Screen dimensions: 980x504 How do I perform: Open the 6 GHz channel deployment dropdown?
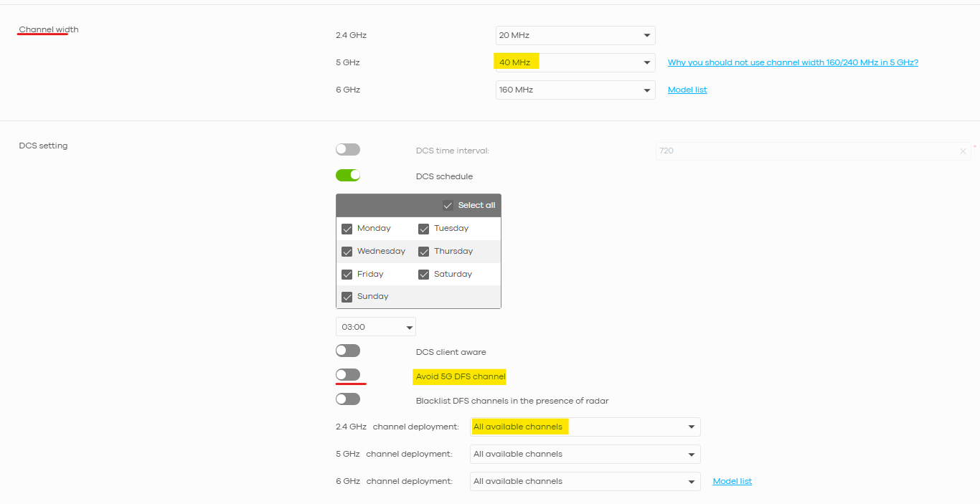(x=585, y=481)
